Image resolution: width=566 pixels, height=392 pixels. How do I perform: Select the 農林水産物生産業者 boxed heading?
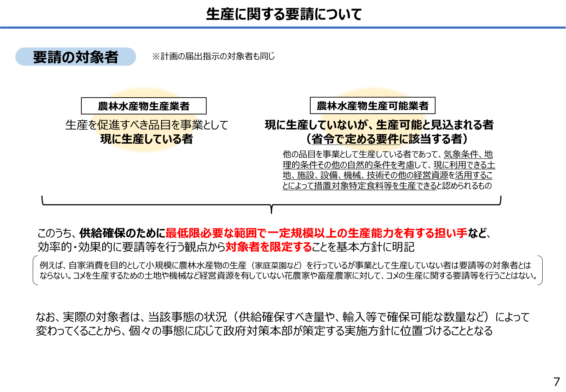[144, 106]
